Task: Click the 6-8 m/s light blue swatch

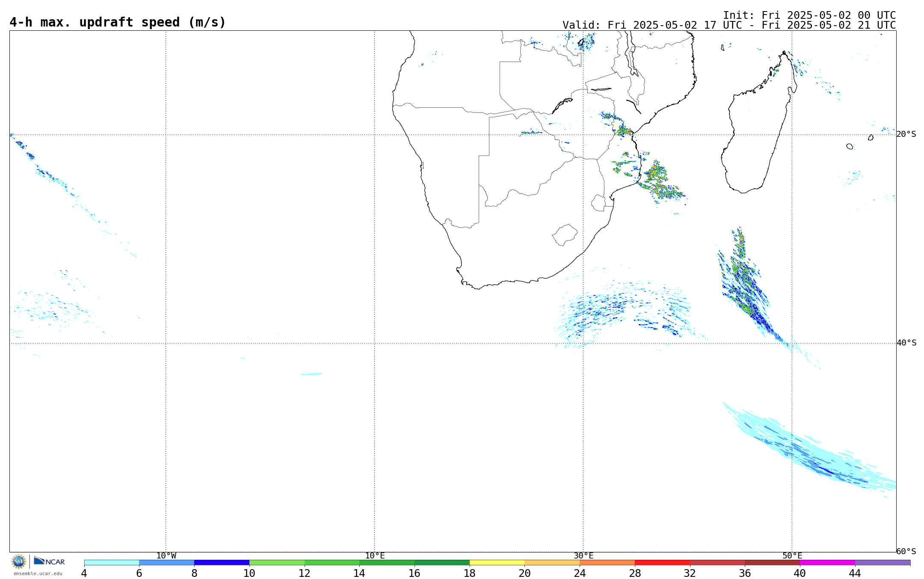Action: (x=166, y=563)
